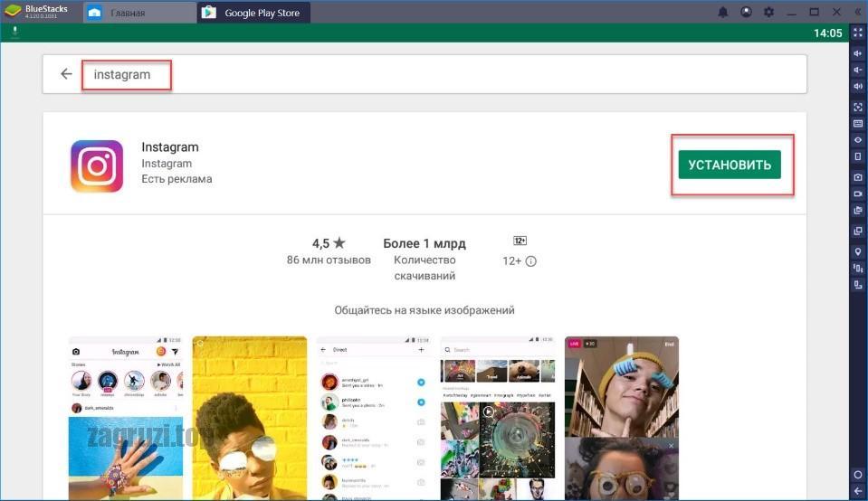Screen dimensions: 868x501
Task: Open BlueStacks settings gear
Action: click(x=768, y=12)
